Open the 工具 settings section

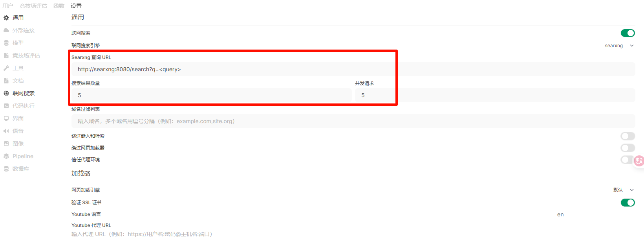tap(18, 68)
